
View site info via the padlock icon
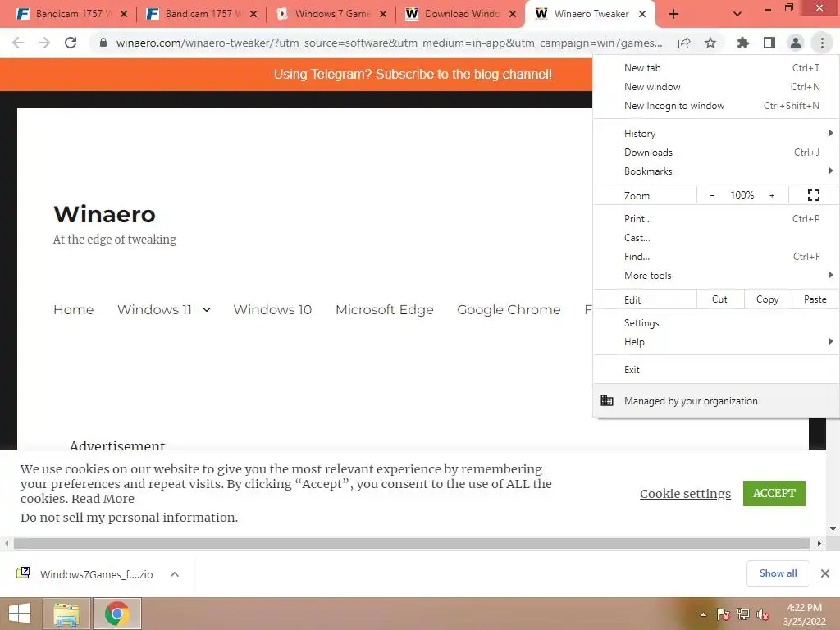coord(103,43)
